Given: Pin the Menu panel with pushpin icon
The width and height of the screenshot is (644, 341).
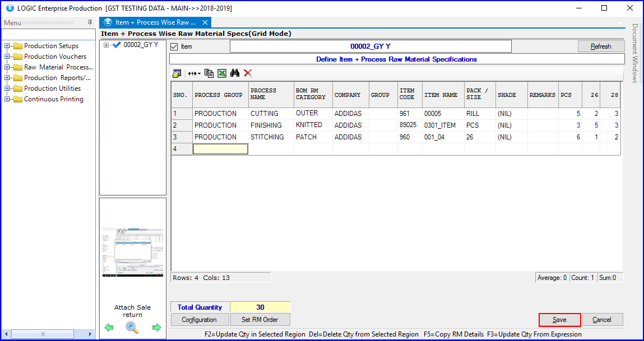Looking at the screenshot, I should coord(90,22).
